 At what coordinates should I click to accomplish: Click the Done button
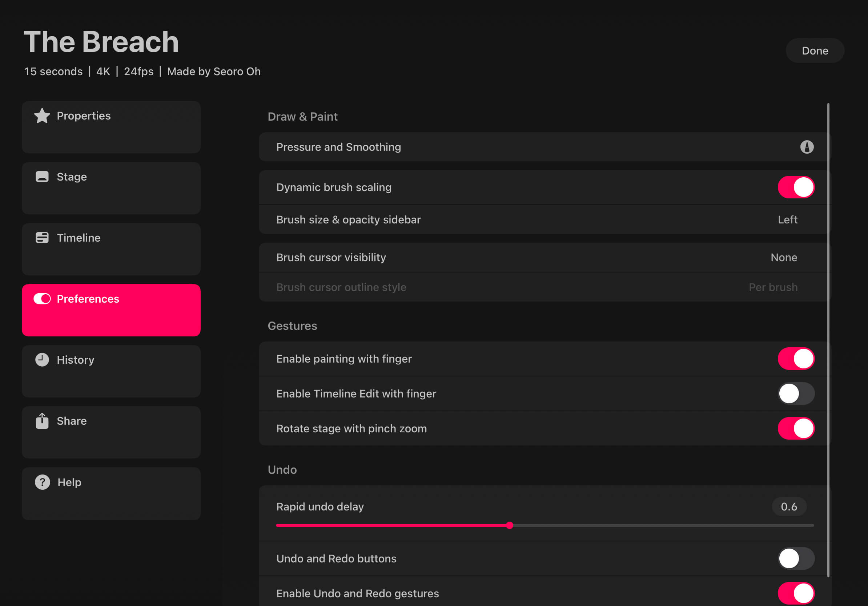tap(815, 50)
